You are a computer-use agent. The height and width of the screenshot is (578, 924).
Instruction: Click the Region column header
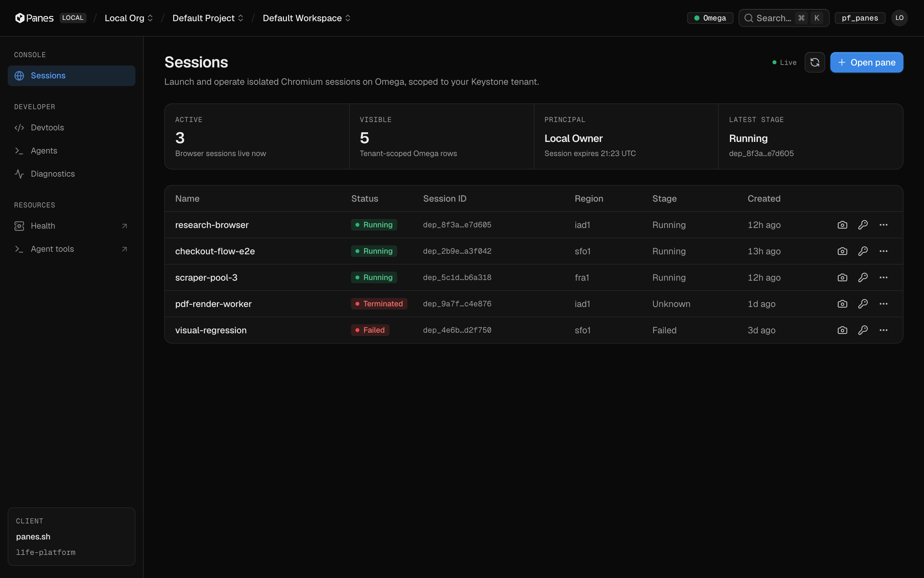[x=589, y=199]
